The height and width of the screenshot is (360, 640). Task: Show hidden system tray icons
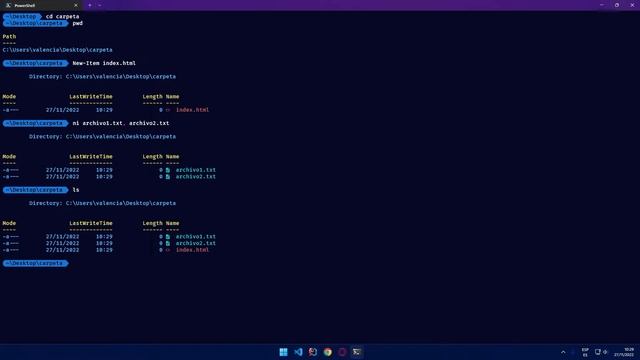tap(563, 352)
